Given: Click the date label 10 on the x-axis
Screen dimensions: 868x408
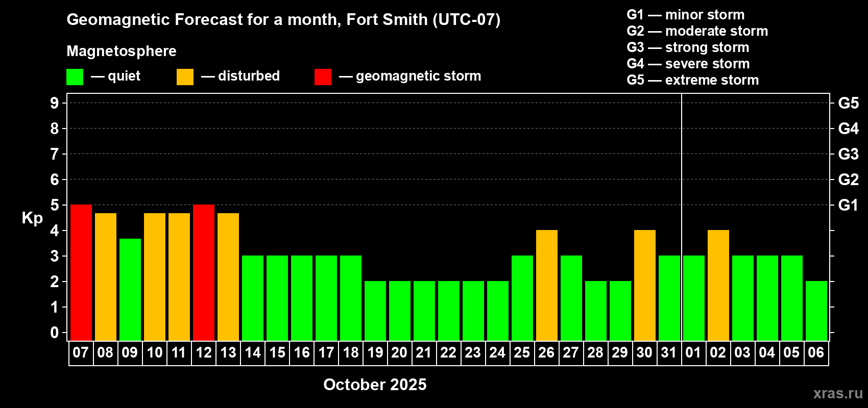Looking at the screenshot, I should click(x=155, y=352).
